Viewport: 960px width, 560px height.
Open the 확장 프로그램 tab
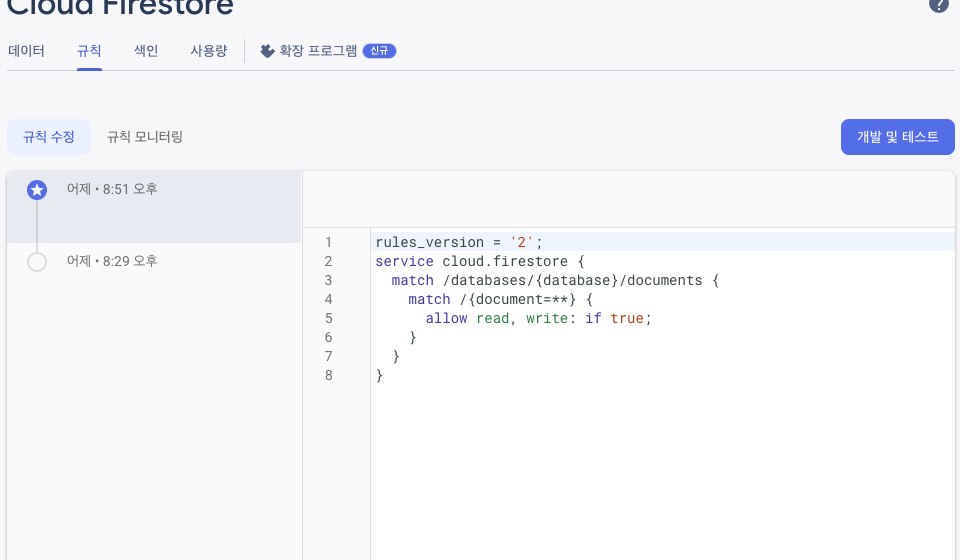point(318,51)
